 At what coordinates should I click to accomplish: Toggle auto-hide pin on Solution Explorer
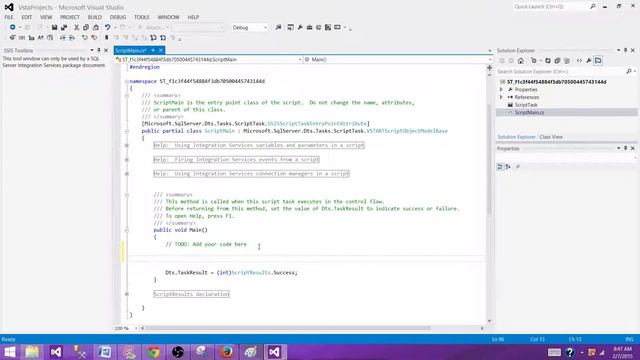pyautogui.click(x=625, y=50)
